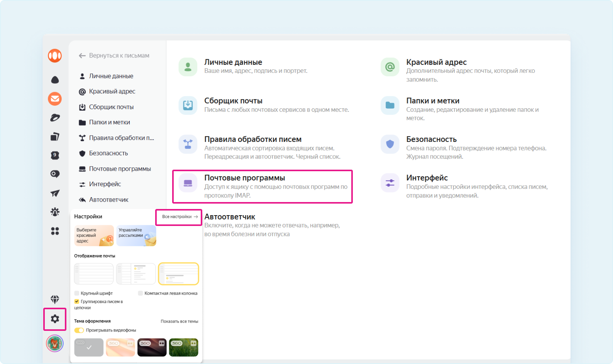Check the Компактная левая колонка checkbox
Screen dimensions: 613x364
click(x=141, y=293)
